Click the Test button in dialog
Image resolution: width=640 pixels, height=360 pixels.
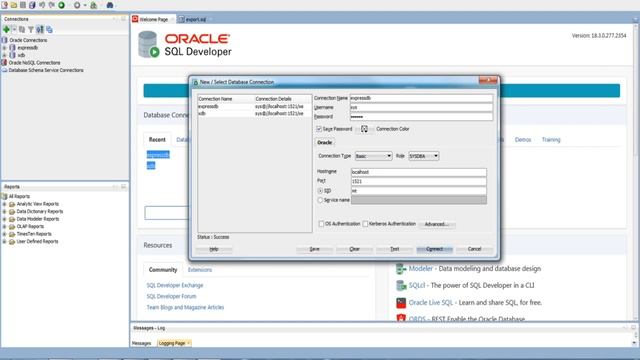[x=395, y=249]
